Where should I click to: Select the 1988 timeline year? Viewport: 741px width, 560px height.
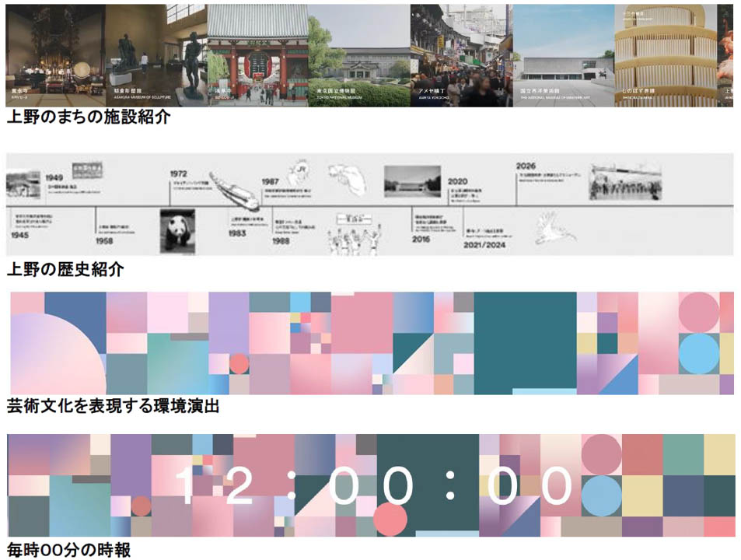tap(281, 241)
